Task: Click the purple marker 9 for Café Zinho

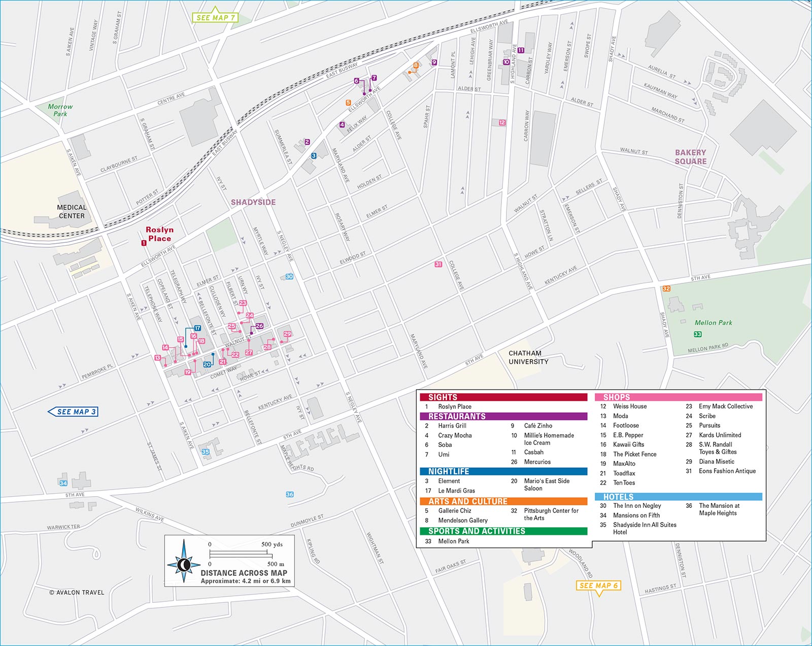Action: [x=434, y=62]
